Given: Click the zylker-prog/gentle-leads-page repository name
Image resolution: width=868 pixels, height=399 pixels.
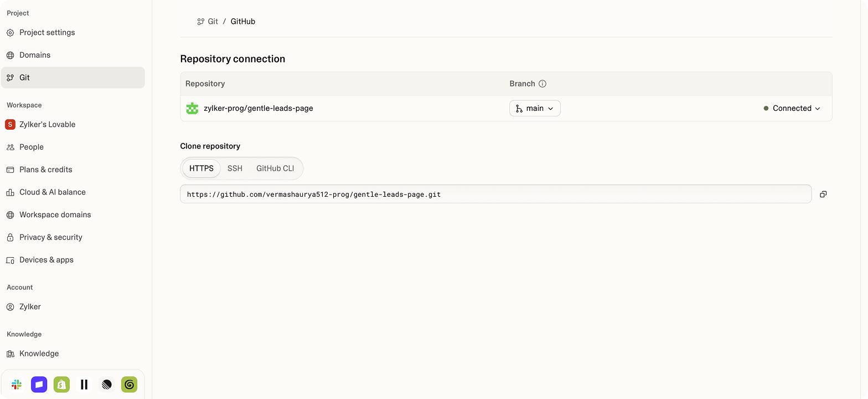Looking at the screenshot, I should tap(259, 108).
